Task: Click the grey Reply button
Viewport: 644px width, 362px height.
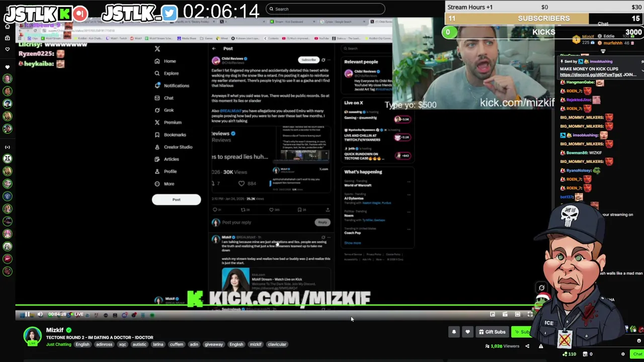Action: (323, 222)
